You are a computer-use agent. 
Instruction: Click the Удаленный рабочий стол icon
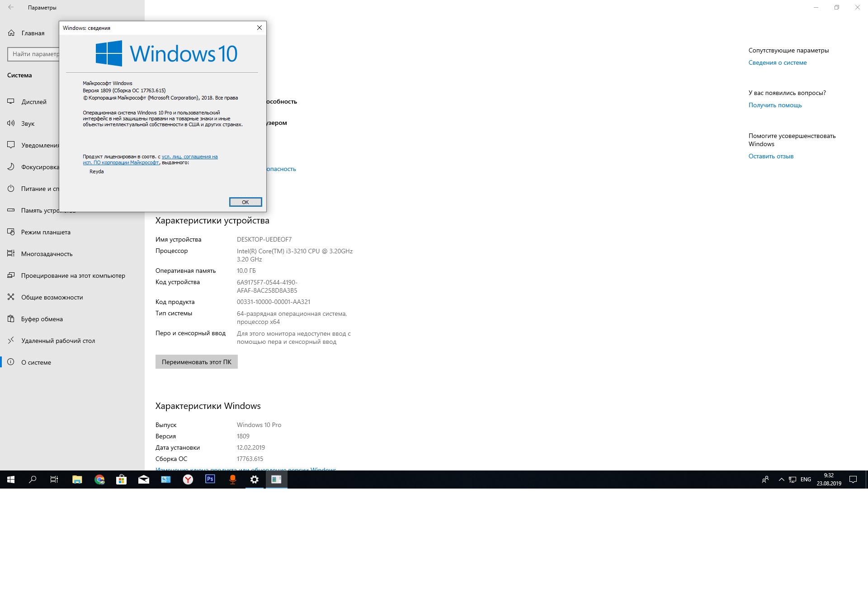(x=11, y=341)
